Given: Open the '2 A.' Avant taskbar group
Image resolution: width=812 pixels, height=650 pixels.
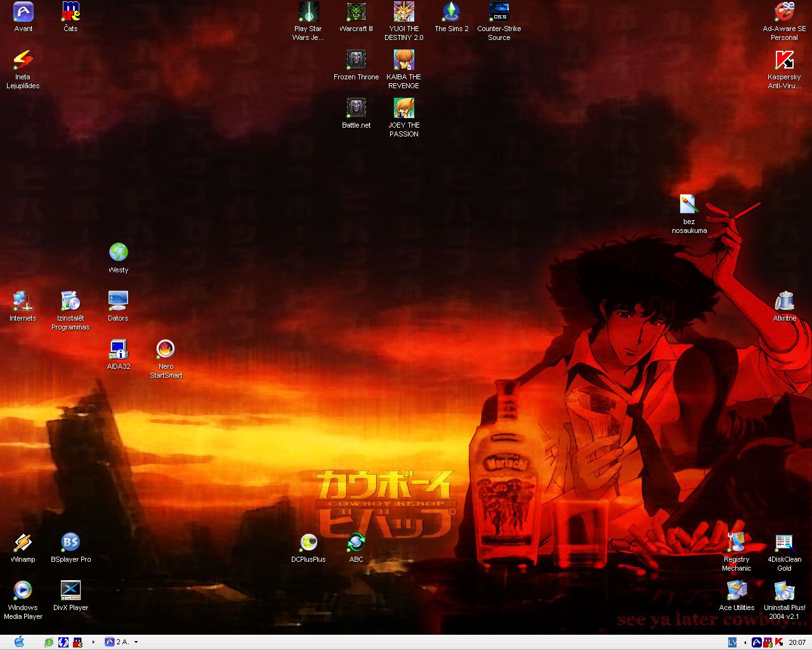Looking at the screenshot, I should point(121,642).
